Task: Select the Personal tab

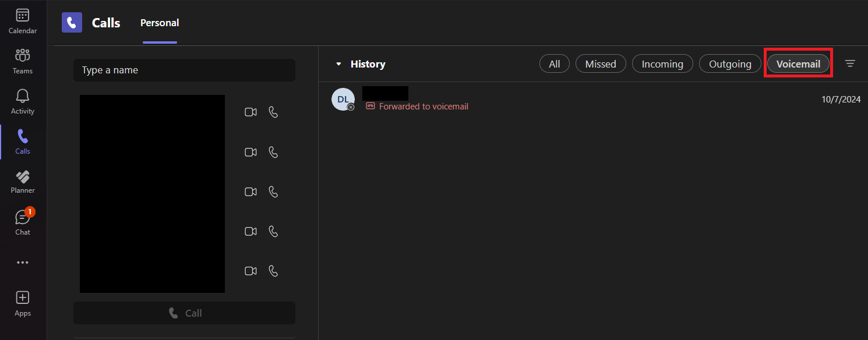Action: click(160, 23)
